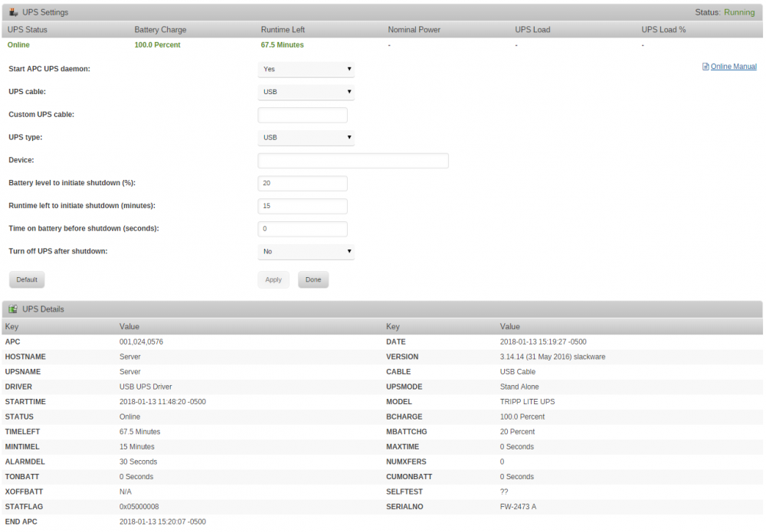Image resolution: width=766 pixels, height=532 pixels.
Task: Click the XOFFBATT value N/A
Action: click(x=126, y=492)
